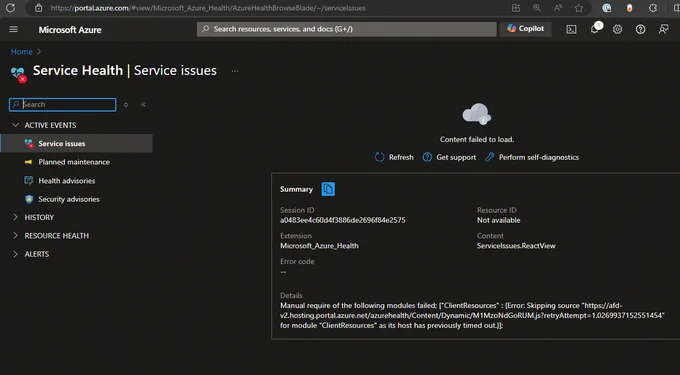Add page to favorites with star icon
Screen dimensions: 680x375
pos(579,8)
